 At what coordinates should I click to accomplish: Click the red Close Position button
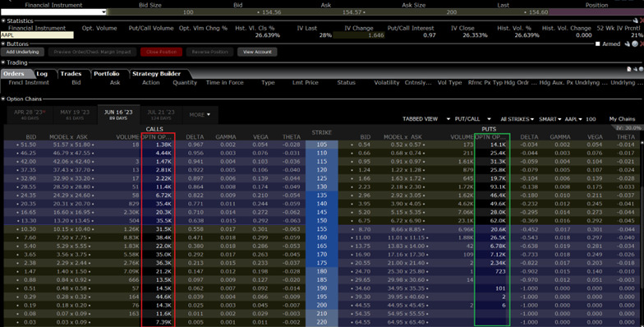coord(161,53)
